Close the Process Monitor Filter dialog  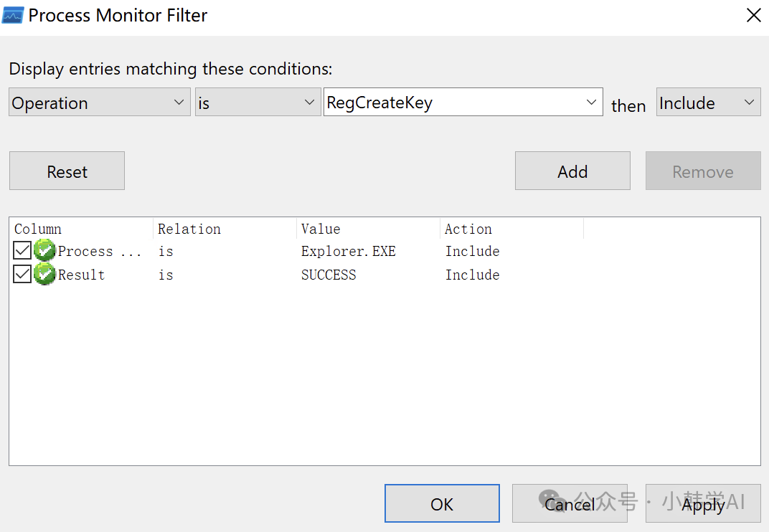click(x=753, y=15)
